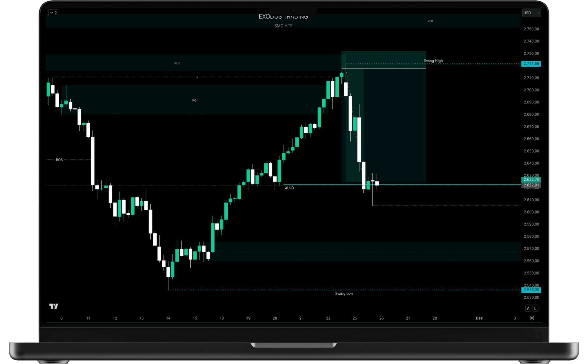Image resolution: width=588 pixels, height=364 pixels.
Task: Click the POI label near 2.720 zone
Action: 177,63
